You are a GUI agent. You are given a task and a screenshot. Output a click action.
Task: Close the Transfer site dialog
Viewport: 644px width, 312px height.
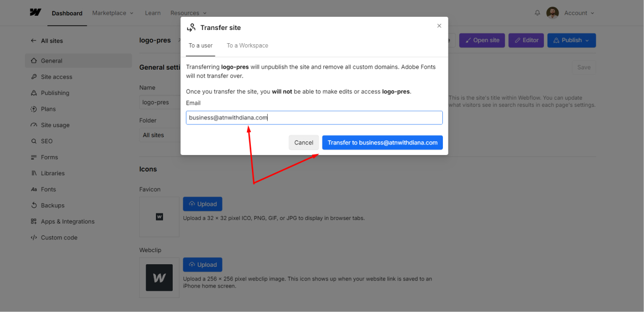pos(439,26)
